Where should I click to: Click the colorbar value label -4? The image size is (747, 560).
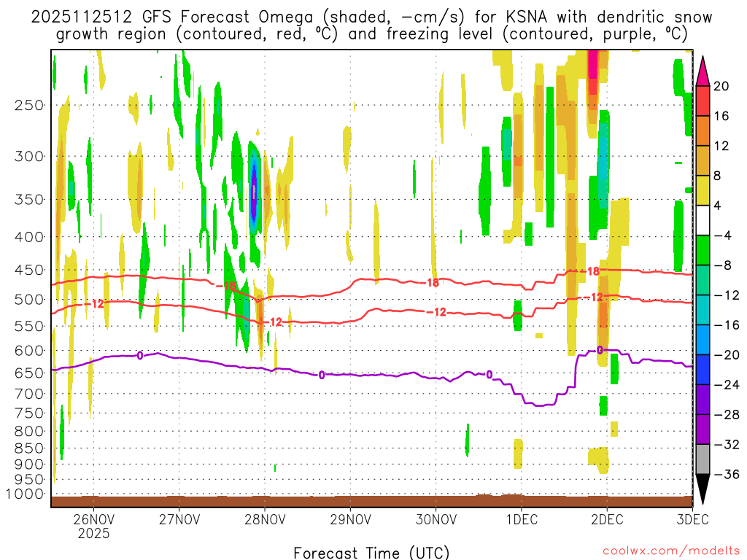[x=723, y=236]
